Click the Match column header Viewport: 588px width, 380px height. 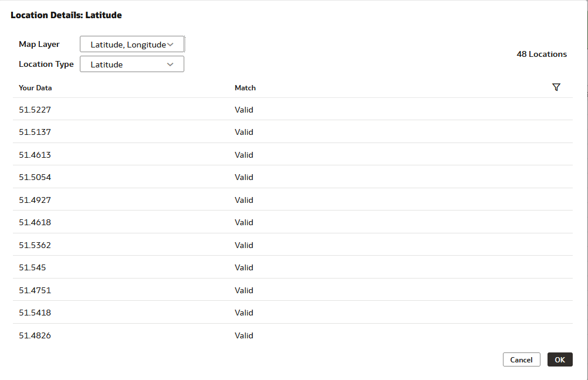[x=245, y=88]
